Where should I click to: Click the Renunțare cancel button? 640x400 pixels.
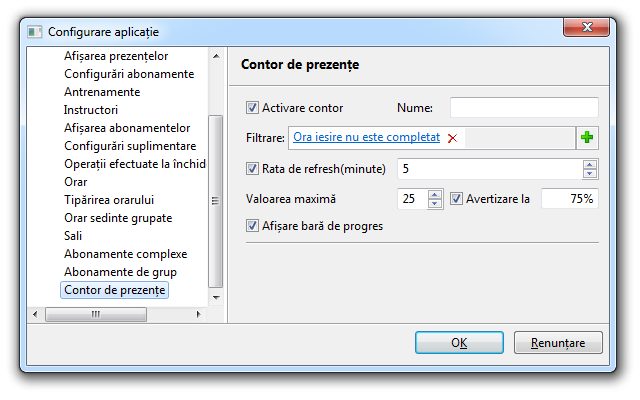click(x=557, y=343)
